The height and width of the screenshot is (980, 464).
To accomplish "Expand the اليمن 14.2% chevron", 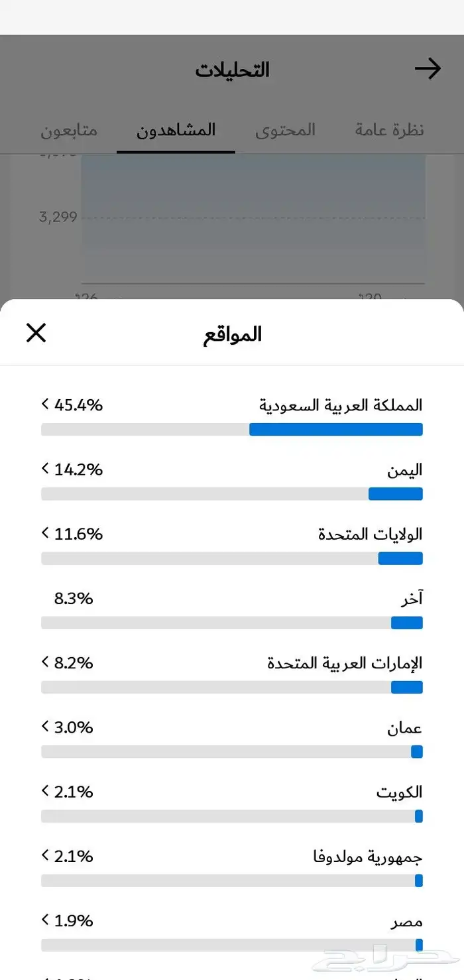I will [45, 469].
